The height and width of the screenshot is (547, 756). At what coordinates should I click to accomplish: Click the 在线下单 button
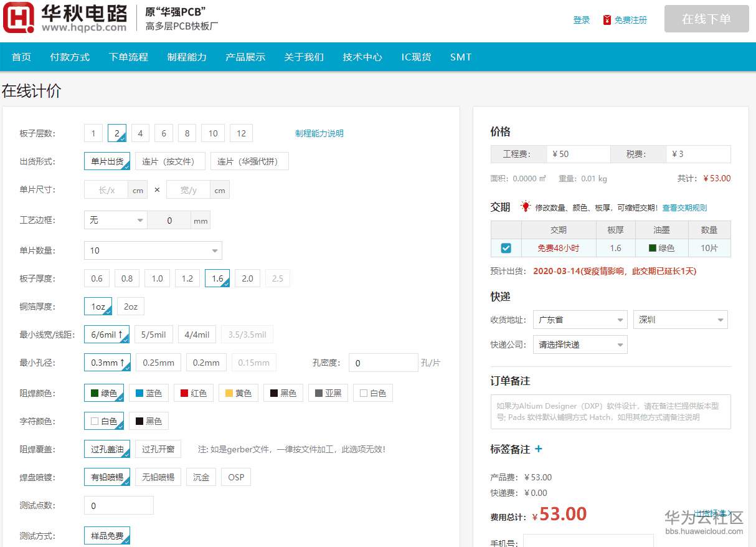[706, 19]
